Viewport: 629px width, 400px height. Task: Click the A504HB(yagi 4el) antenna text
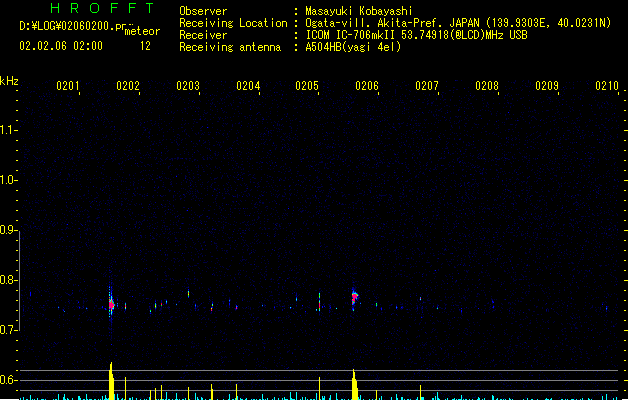coord(353,47)
